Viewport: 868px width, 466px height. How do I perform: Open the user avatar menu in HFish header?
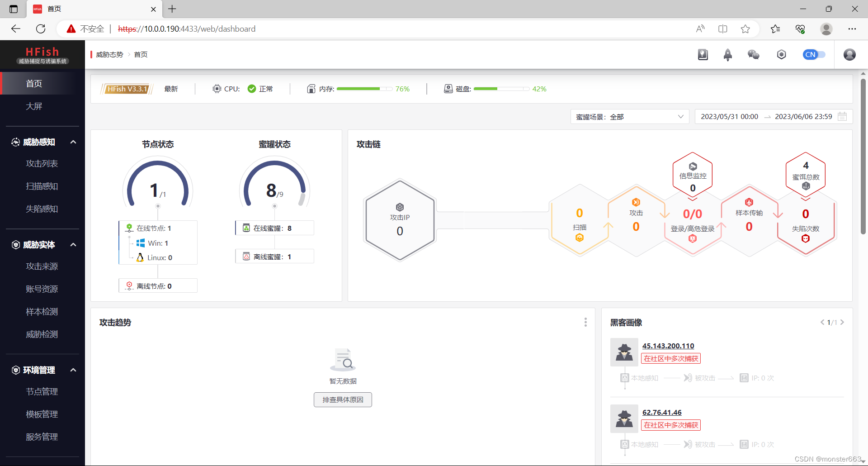point(850,55)
